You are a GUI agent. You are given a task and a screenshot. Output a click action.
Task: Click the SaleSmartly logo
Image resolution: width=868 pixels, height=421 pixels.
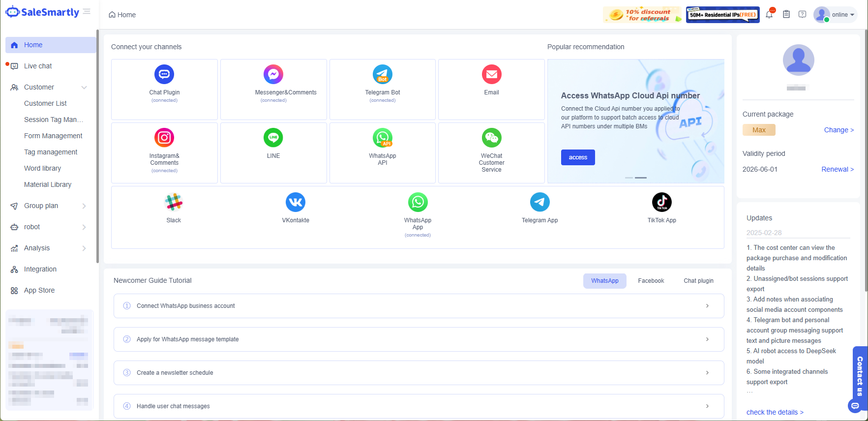pyautogui.click(x=42, y=12)
